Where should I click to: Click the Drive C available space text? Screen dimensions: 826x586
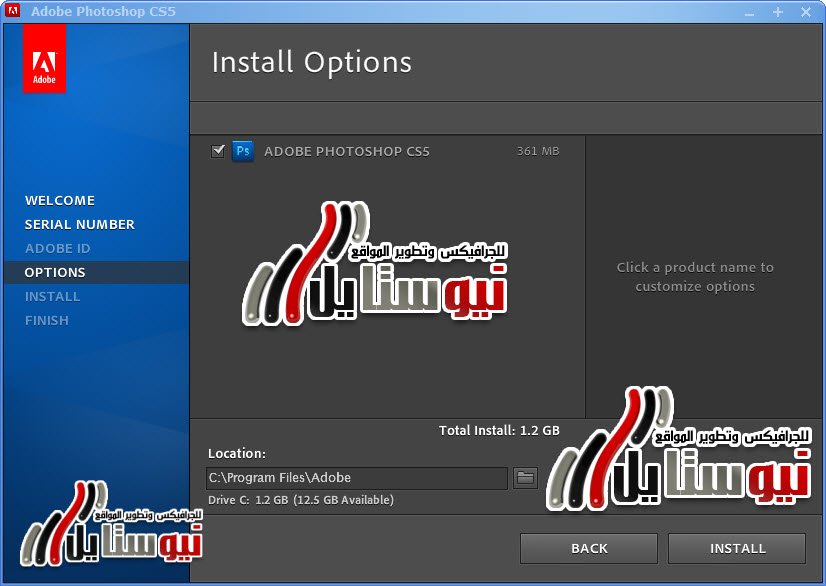(x=301, y=500)
